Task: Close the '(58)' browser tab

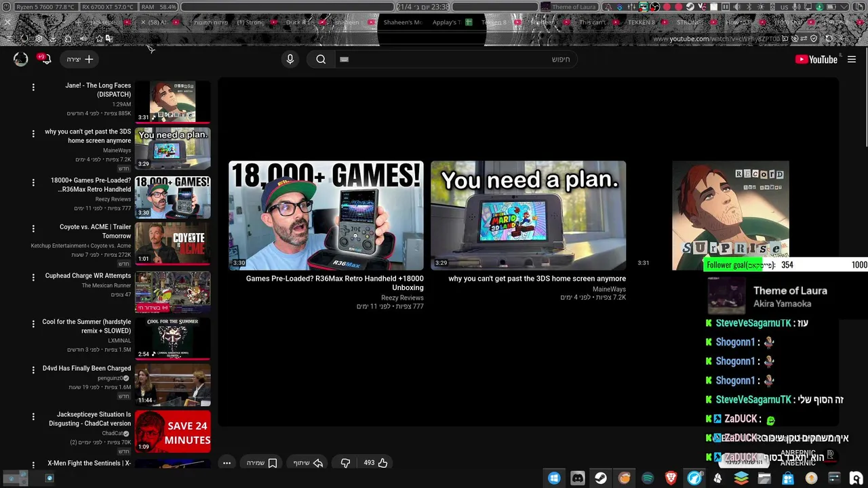Action: click(x=143, y=22)
